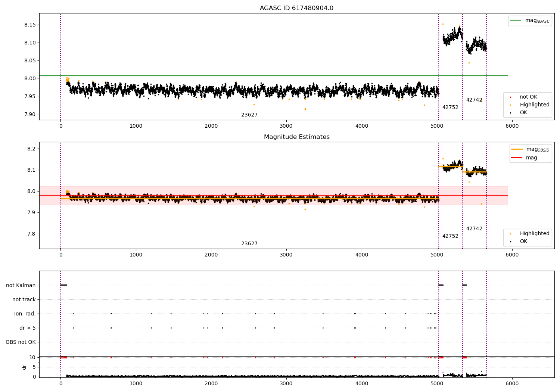Click the 8.00 y-tick in top plot
Screen dimensions: 560x392
point(30,79)
